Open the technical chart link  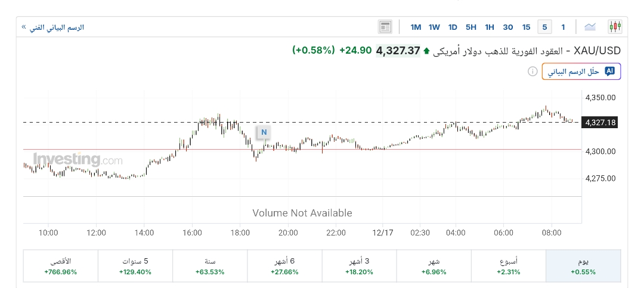(x=53, y=27)
